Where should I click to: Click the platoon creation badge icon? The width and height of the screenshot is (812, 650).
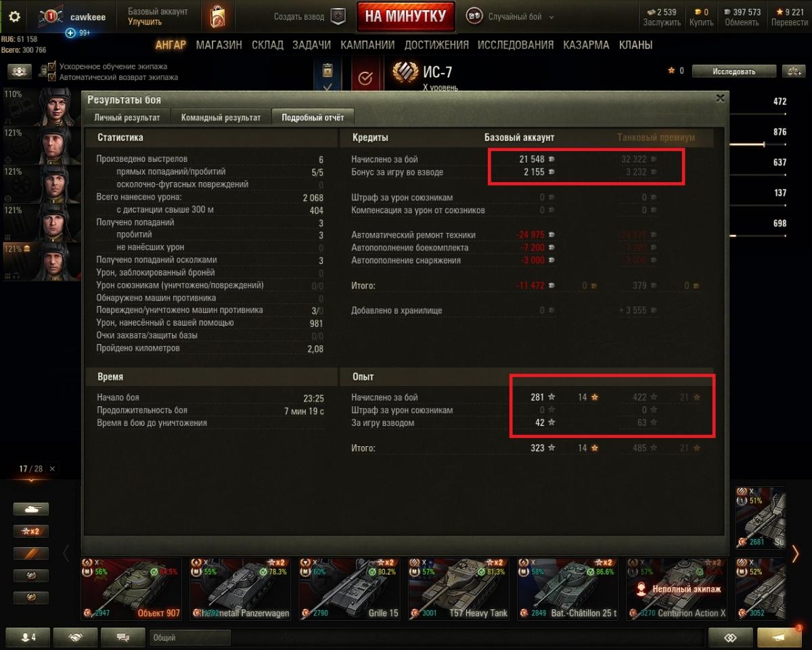[338, 17]
